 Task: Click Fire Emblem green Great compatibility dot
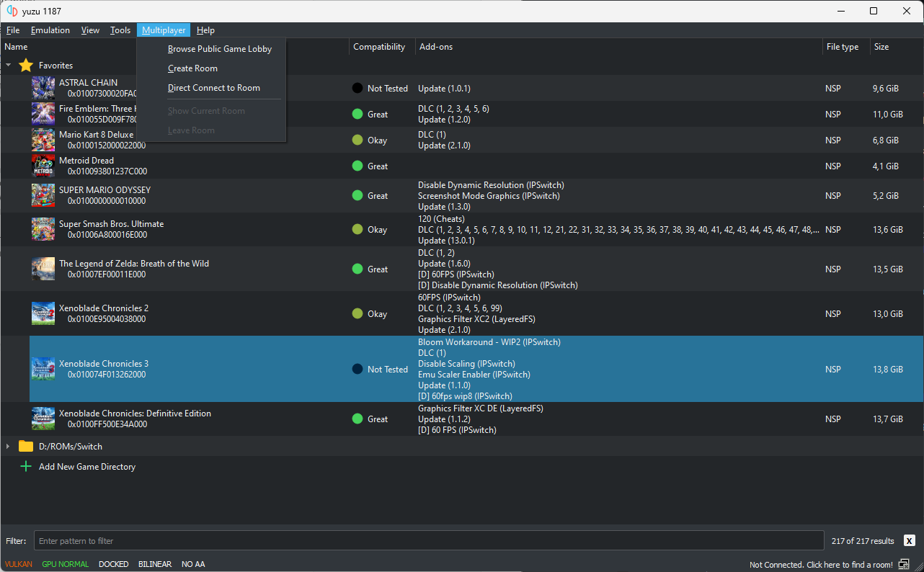tap(357, 114)
